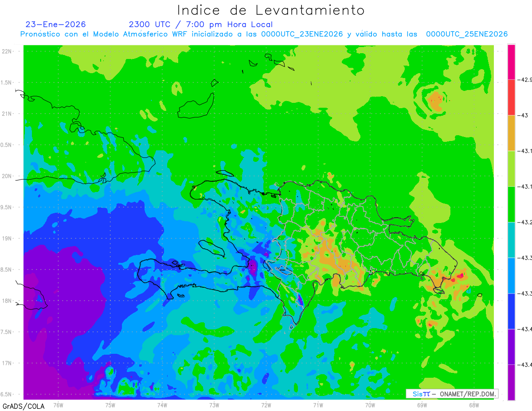Screen dimensions: 532x411
Task: Click the royal blue colorbar swatch
Action: tap(511, 311)
